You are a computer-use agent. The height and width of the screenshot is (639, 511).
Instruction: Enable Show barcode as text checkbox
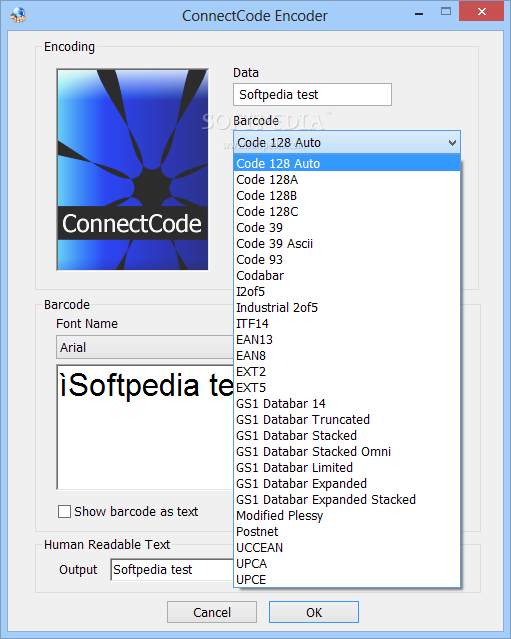[64, 511]
